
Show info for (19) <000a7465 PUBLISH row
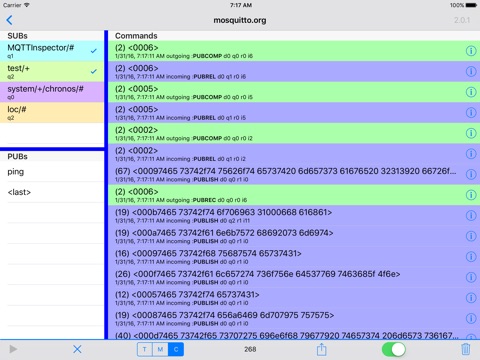tap(471, 236)
